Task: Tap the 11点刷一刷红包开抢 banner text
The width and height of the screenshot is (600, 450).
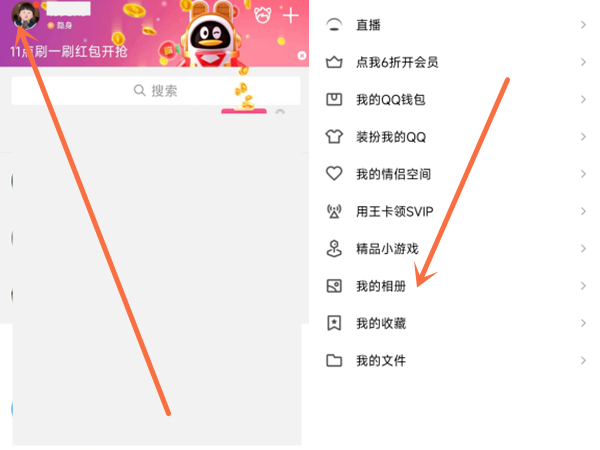Action: pos(69,52)
